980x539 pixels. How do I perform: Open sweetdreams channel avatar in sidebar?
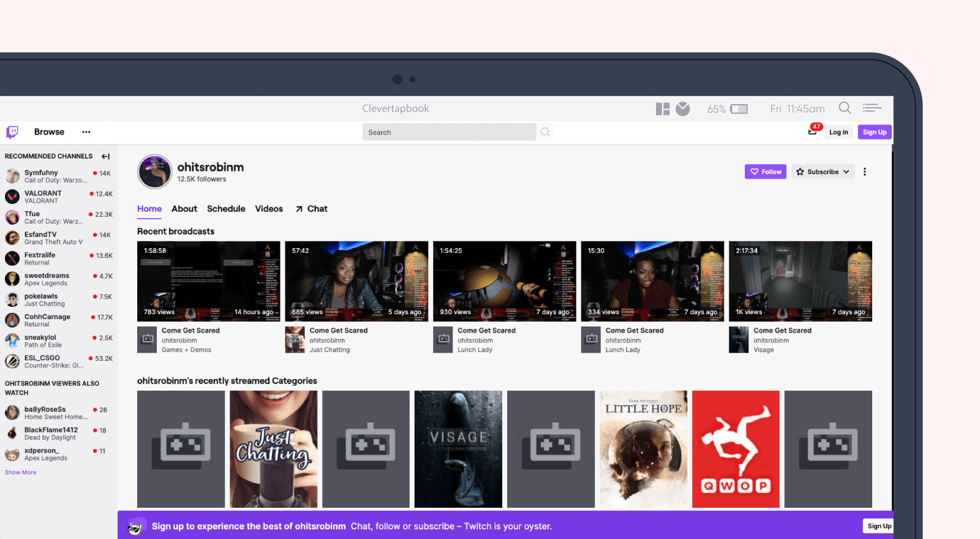coord(12,279)
